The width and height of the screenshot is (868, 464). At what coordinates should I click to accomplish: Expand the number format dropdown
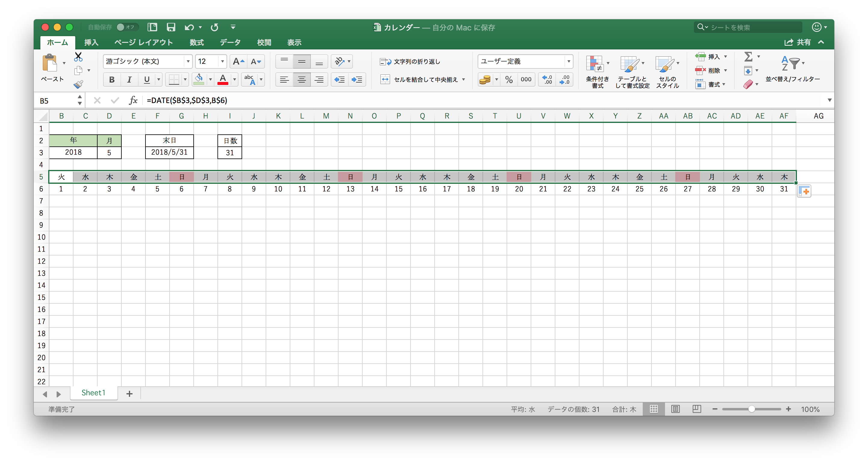[x=568, y=61]
